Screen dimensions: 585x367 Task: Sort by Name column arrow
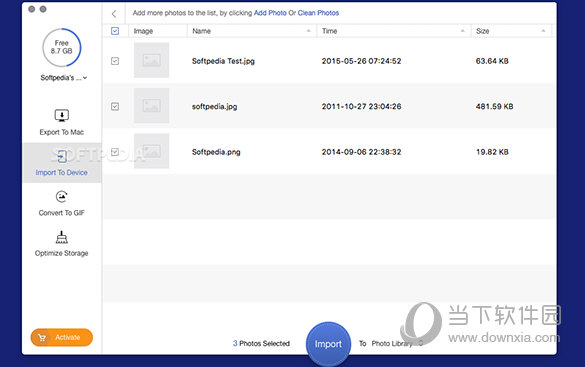(x=309, y=31)
